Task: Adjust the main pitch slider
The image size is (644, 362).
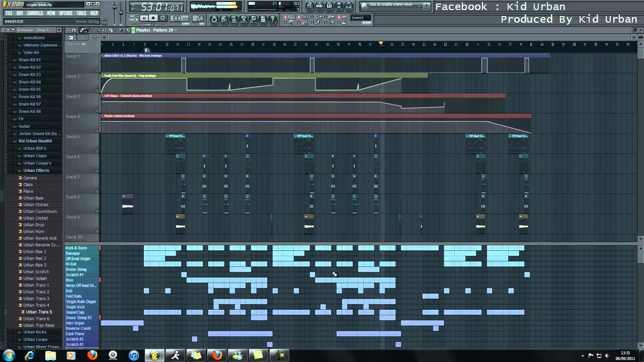Action: point(121,12)
